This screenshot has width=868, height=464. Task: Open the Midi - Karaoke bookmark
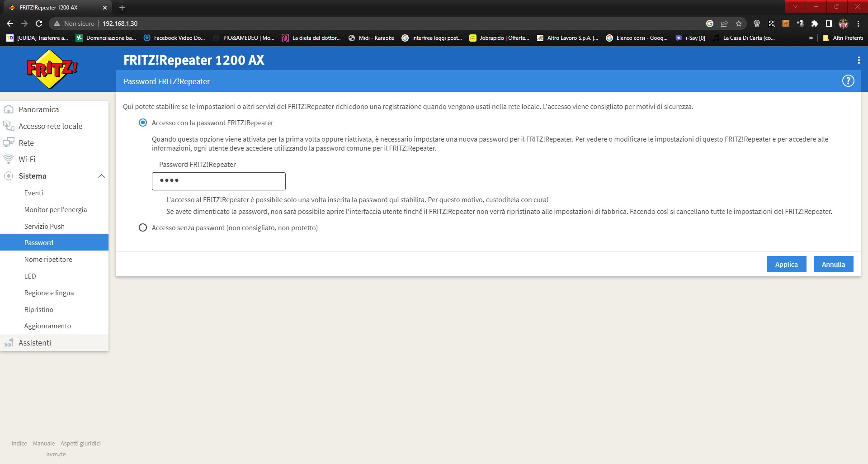click(x=371, y=38)
